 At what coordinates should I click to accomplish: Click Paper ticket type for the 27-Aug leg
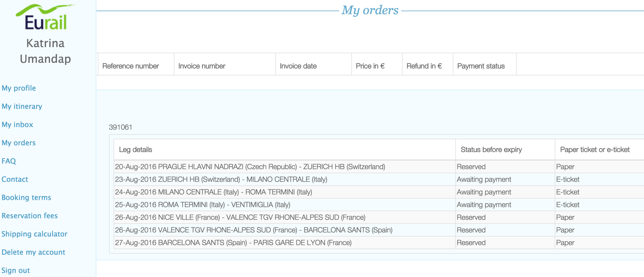pos(565,243)
